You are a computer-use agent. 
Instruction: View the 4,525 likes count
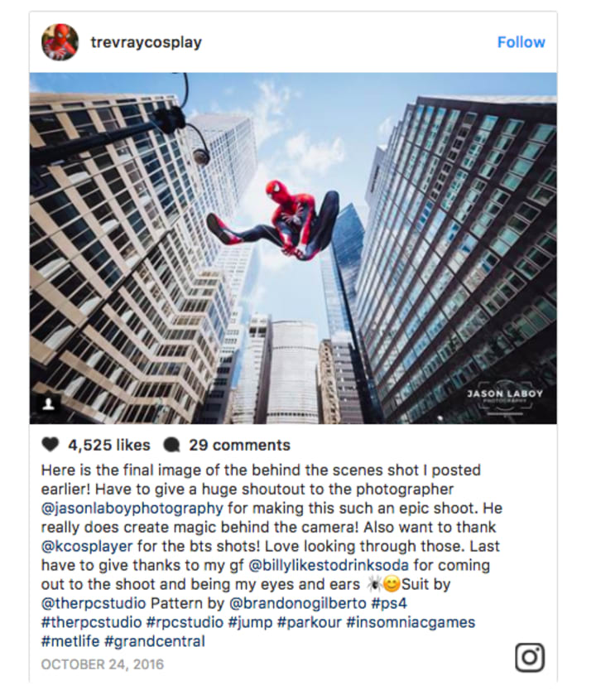pos(108,445)
